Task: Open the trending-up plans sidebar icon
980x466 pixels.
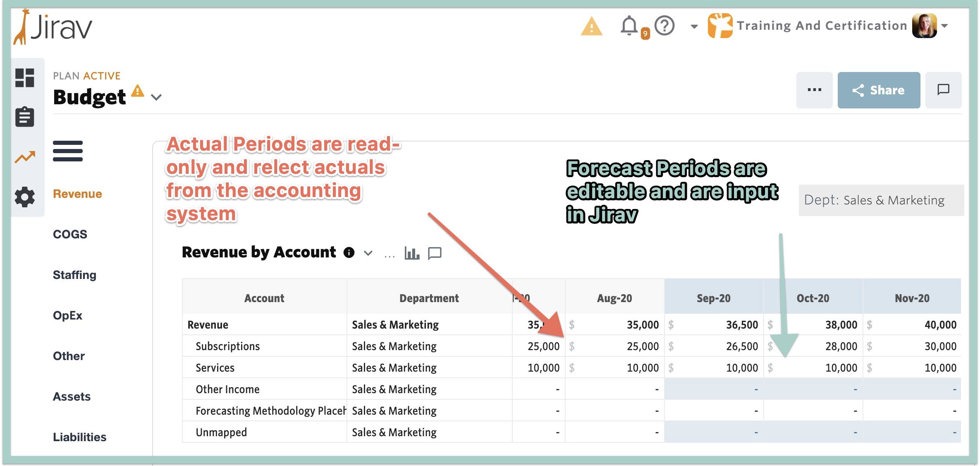Action: point(25,157)
